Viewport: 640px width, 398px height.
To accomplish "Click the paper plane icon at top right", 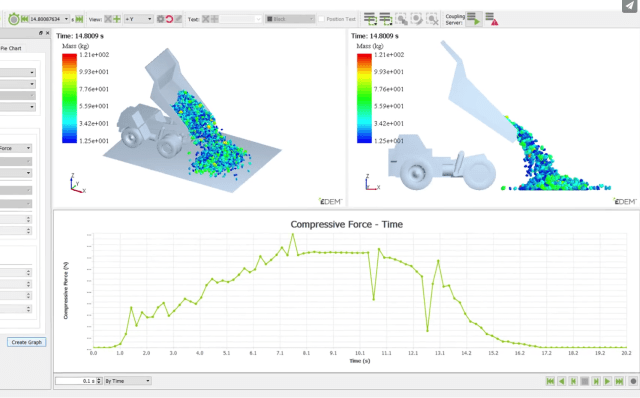I will (x=629, y=6).
